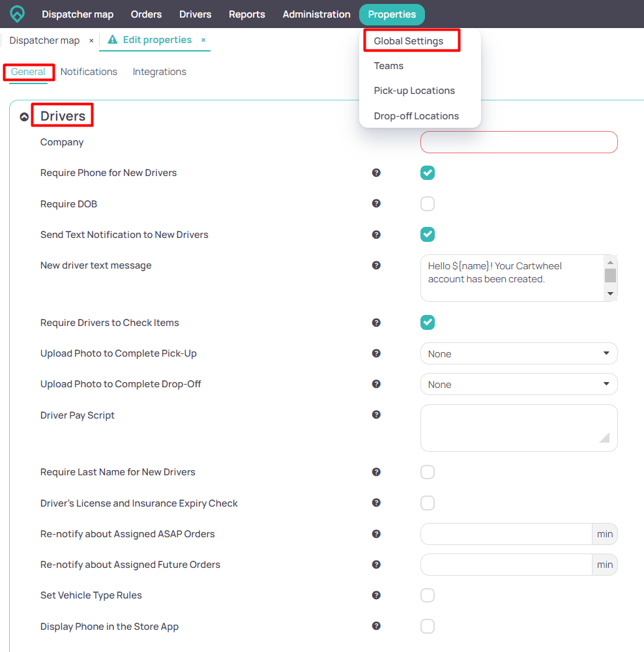Open the Upload Photo to Complete Drop-Off dropdown
This screenshot has height=652, width=644.
tap(519, 384)
